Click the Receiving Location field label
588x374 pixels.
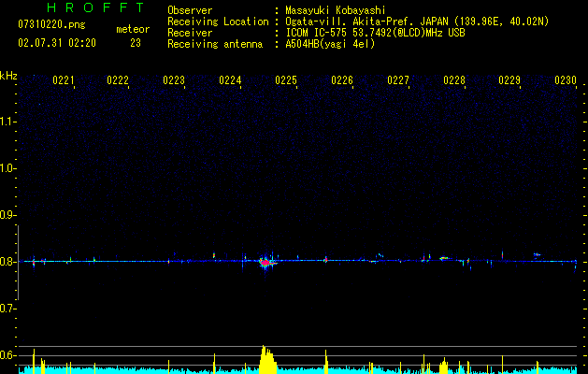click(218, 22)
